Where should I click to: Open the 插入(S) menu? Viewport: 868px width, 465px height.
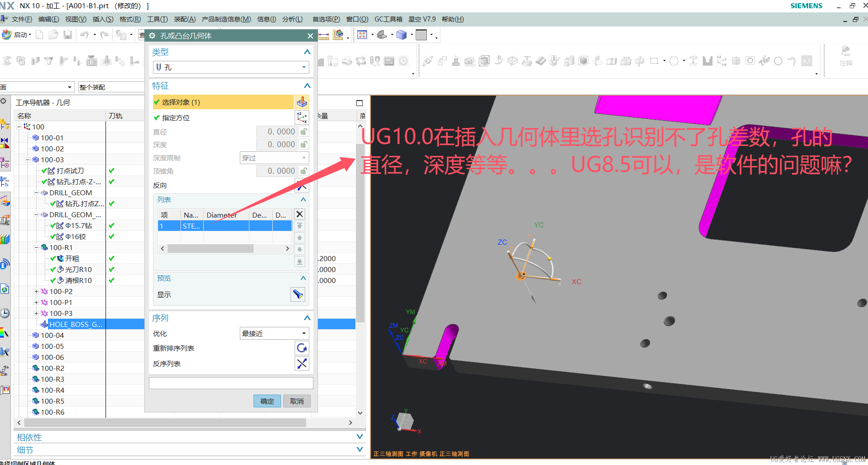click(x=103, y=19)
